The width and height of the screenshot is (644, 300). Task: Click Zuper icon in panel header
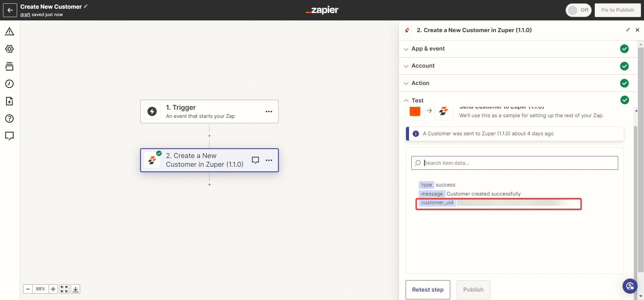407,30
